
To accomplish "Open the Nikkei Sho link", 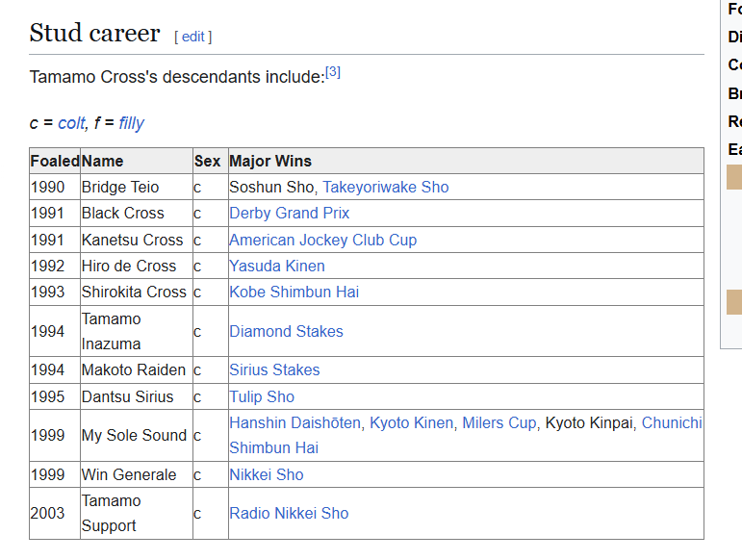I will [x=267, y=474].
